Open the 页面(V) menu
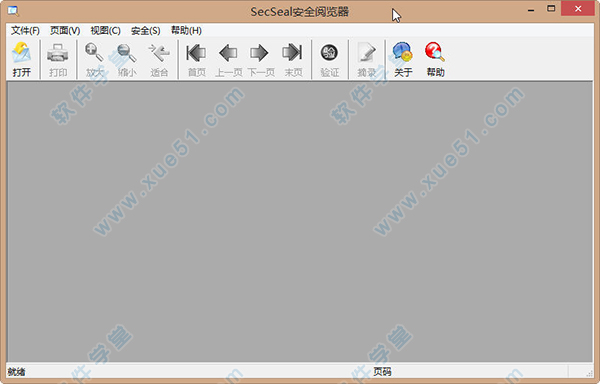 tap(65, 31)
